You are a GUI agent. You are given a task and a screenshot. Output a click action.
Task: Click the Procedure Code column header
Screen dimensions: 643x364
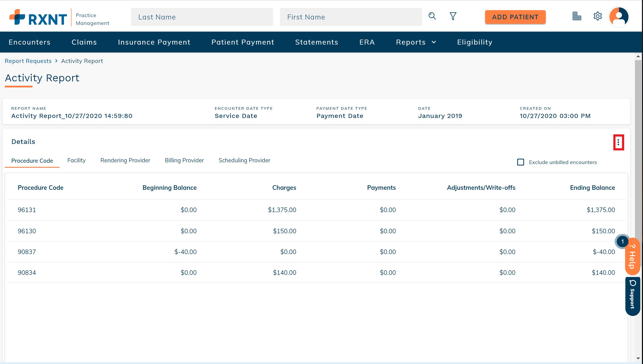[x=40, y=187]
